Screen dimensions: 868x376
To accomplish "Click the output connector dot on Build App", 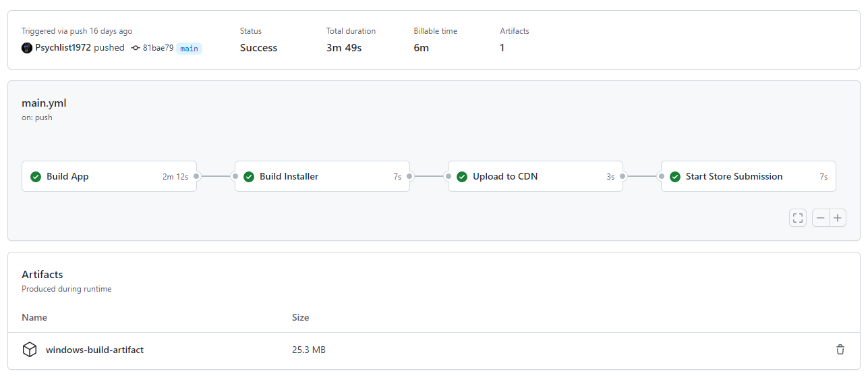I will point(196,176).
